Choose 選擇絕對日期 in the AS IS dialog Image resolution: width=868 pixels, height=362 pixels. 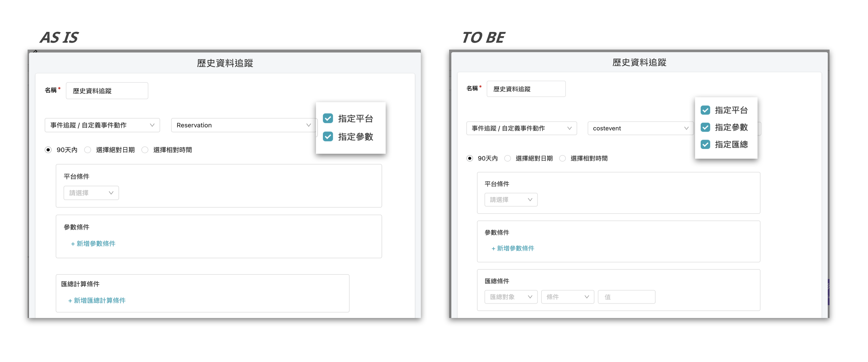point(87,150)
